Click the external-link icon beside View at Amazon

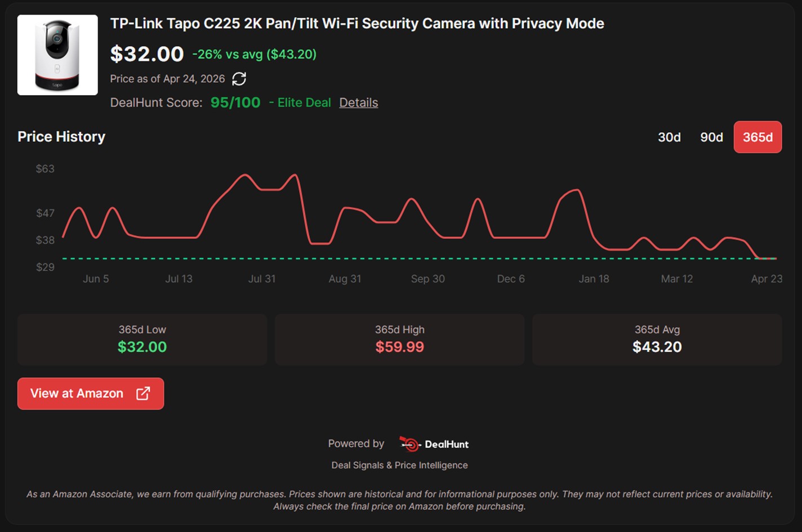pyautogui.click(x=142, y=394)
